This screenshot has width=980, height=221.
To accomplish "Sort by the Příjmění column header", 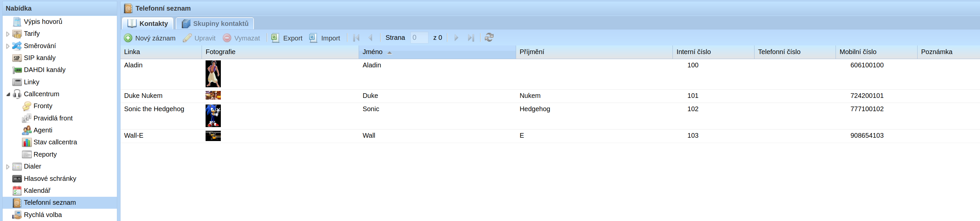I will 594,52.
